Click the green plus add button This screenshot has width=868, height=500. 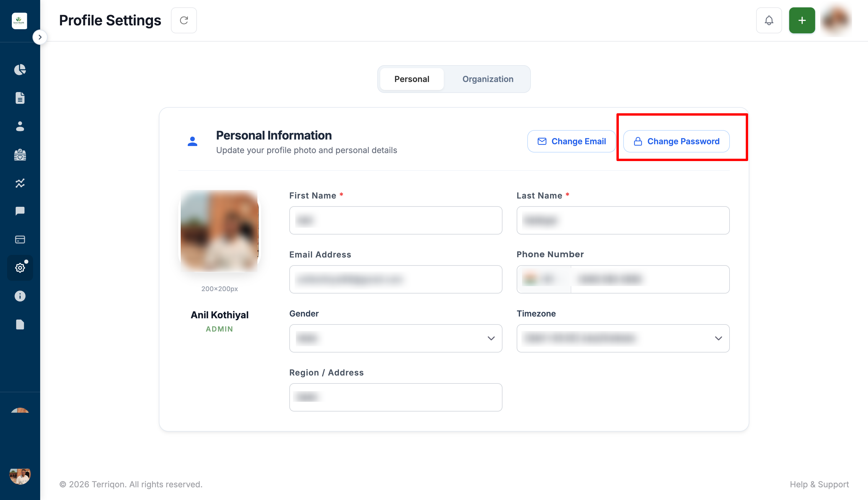tap(802, 20)
